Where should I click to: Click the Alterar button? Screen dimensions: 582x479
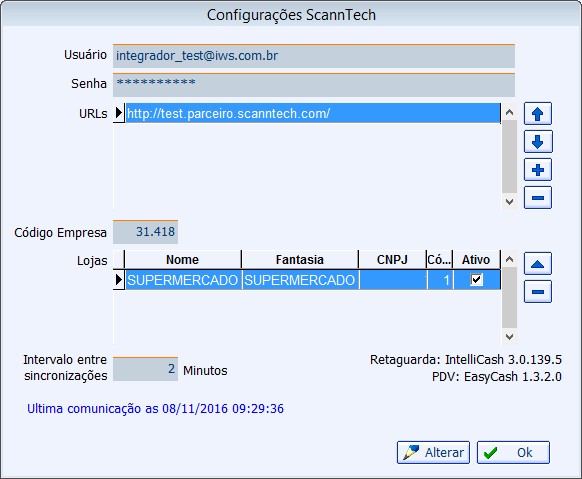433,452
